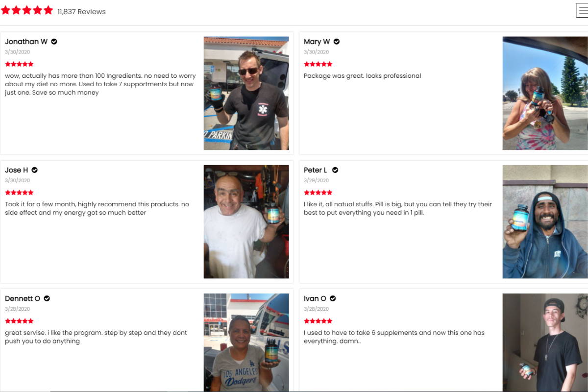Click verified checkmark beside Peter L
The height and width of the screenshot is (392, 588).
335,170
